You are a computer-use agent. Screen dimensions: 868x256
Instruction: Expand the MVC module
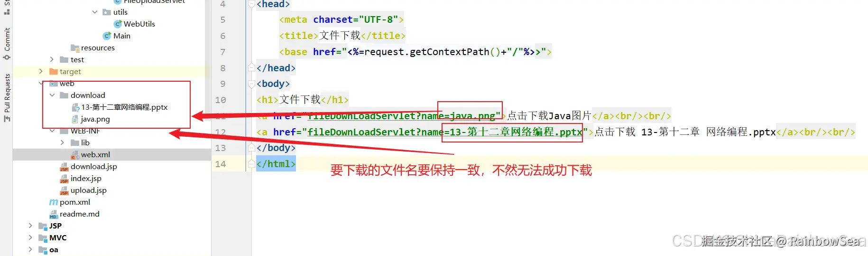[30, 237]
